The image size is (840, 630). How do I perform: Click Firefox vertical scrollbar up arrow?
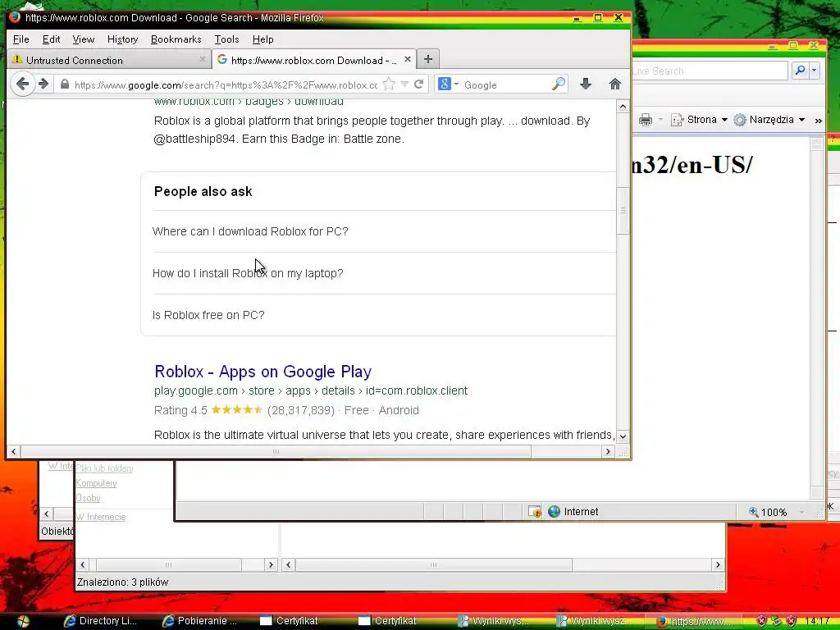[x=623, y=106]
